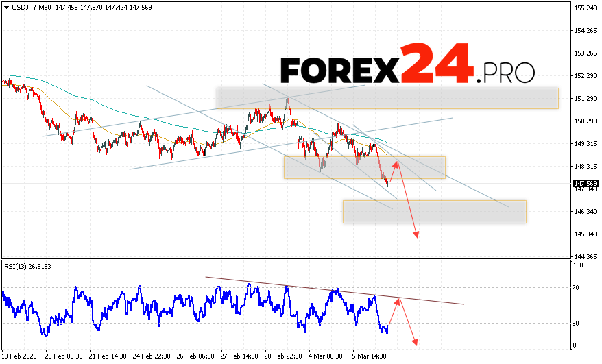Viewport: 602px width, 364px height.
Task: Click the 18 Feb 2025 date label
Action: tap(20, 356)
